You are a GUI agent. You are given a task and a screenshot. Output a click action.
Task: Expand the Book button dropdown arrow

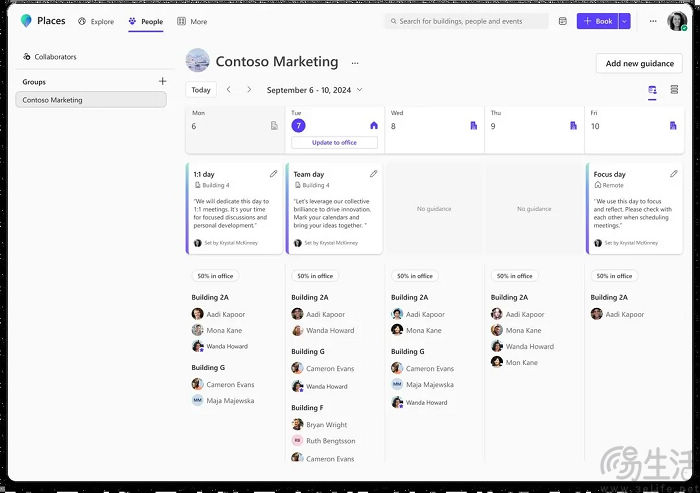pyautogui.click(x=625, y=21)
